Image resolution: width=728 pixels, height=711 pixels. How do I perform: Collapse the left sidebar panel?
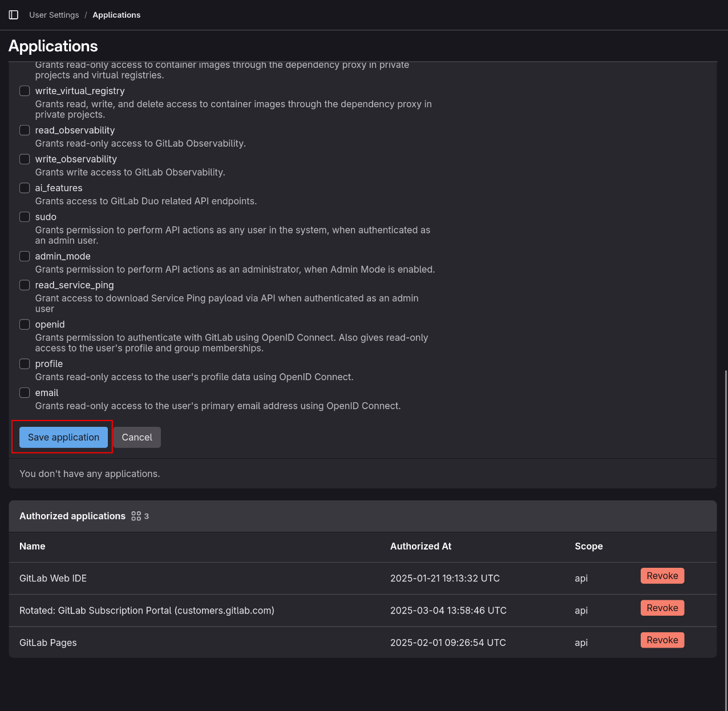[x=13, y=15]
